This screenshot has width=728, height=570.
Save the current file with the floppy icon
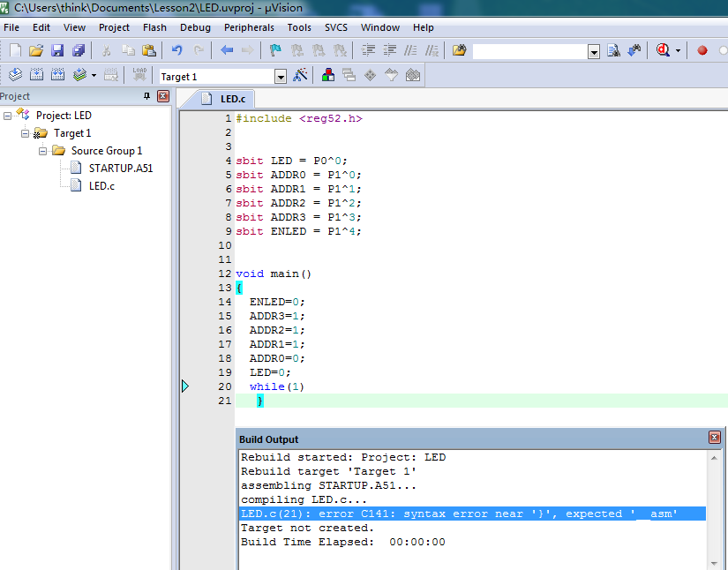pos(57,50)
